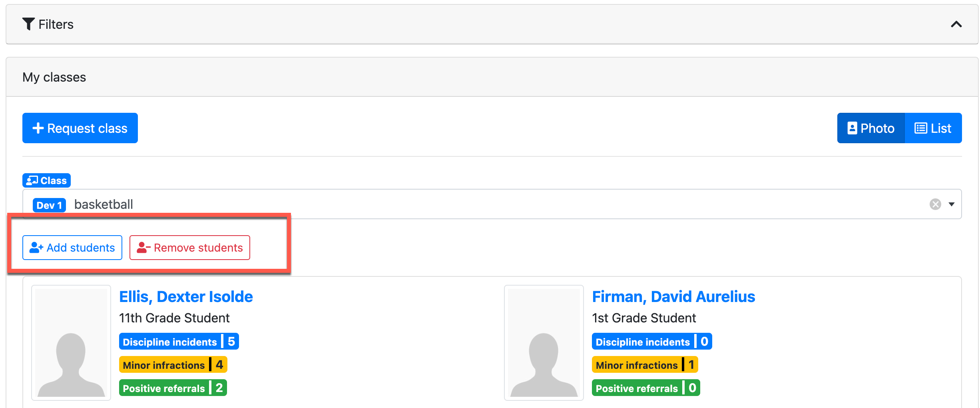Open the class dropdown arrow

click(952, 204)
